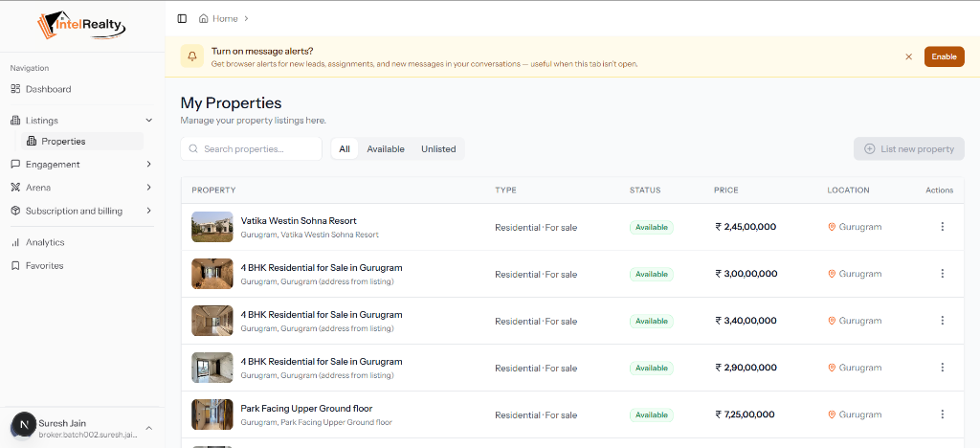980x448 pixels.
Task: Click the Engagement chat icon
Action: click(x=15, y=165)
